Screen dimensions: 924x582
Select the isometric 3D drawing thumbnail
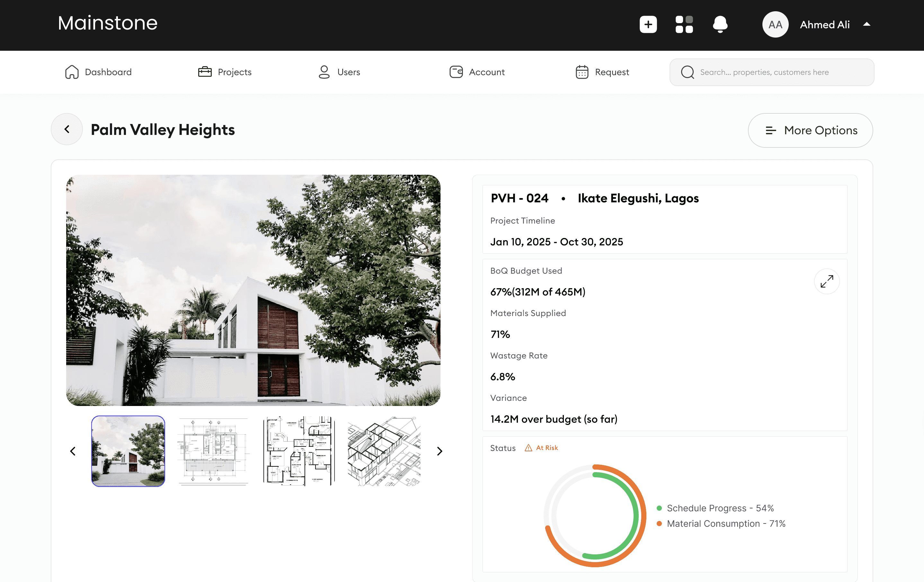384,451
